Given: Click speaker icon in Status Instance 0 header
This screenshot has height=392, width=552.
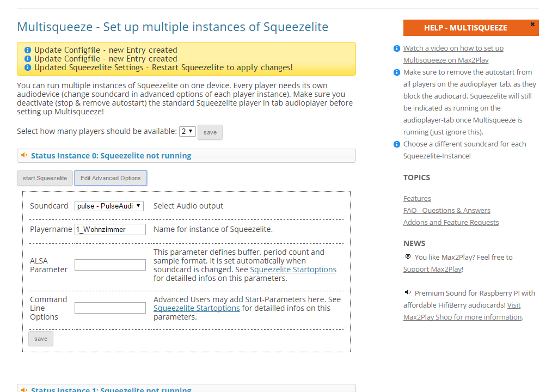Looking at the screenshot, I should [x=24, y=155].
